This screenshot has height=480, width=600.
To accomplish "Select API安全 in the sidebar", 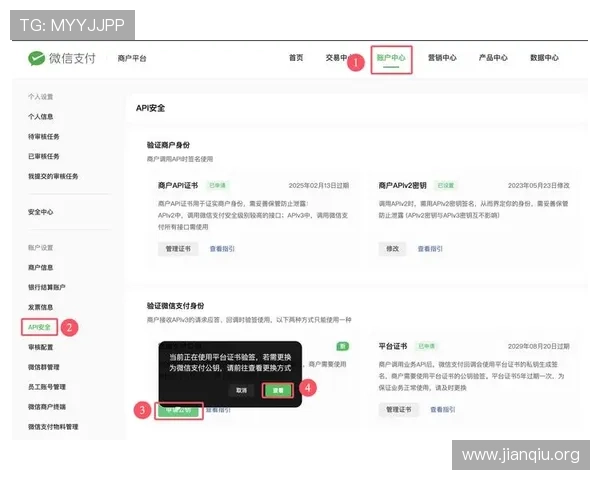I will 39,327.
